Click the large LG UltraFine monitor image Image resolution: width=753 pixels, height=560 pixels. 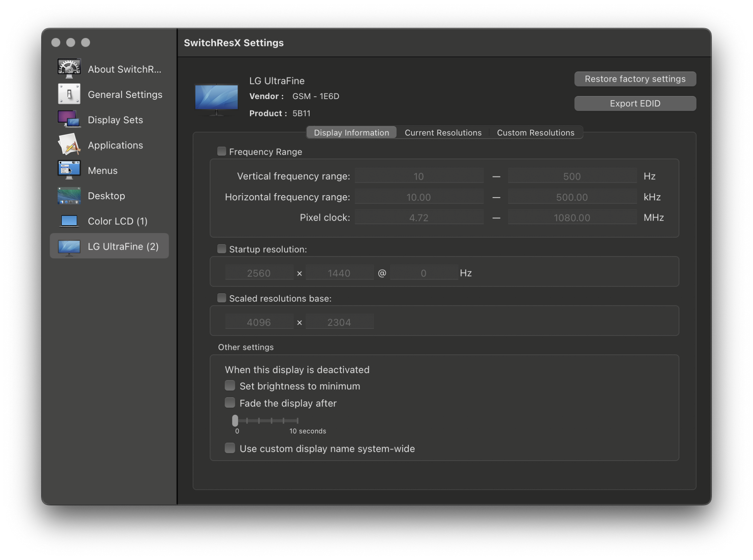pos(216,100)
